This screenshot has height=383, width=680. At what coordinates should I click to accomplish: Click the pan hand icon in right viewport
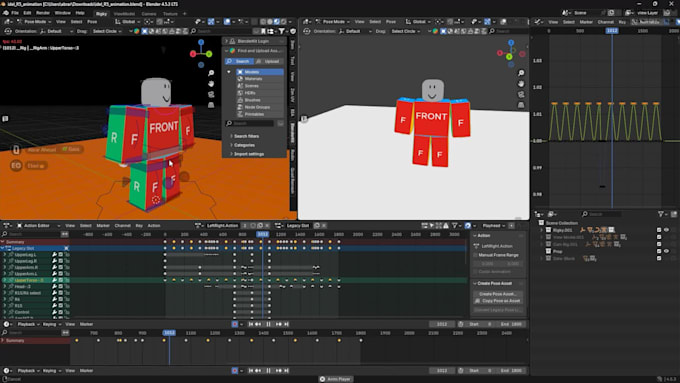521,83
